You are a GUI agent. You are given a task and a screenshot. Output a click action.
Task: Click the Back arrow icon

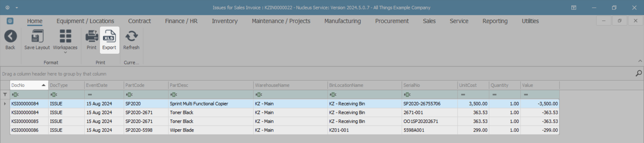(10, 37)
